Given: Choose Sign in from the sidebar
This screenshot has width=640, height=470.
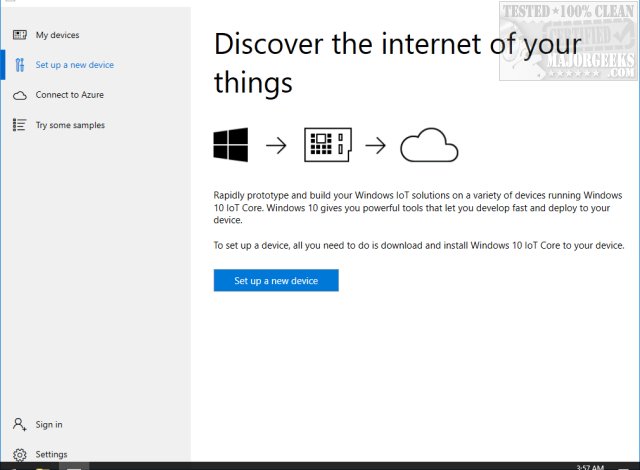Looking at the screenshot, I should (49, 425).
